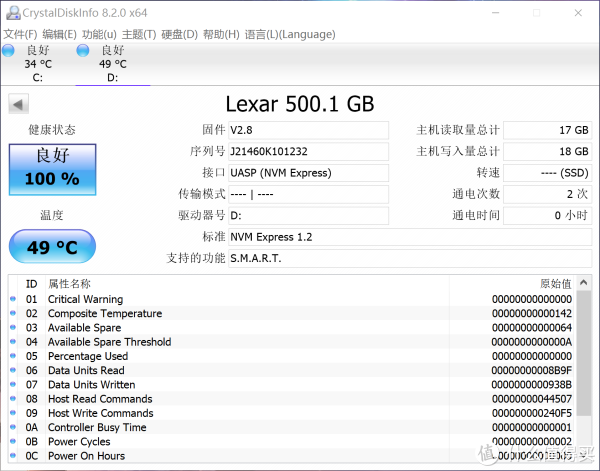Click status dot beside Available Spare Threshold
Image resolution: width=600 pixels, height=471 pixels.
[x=13, y=341]
